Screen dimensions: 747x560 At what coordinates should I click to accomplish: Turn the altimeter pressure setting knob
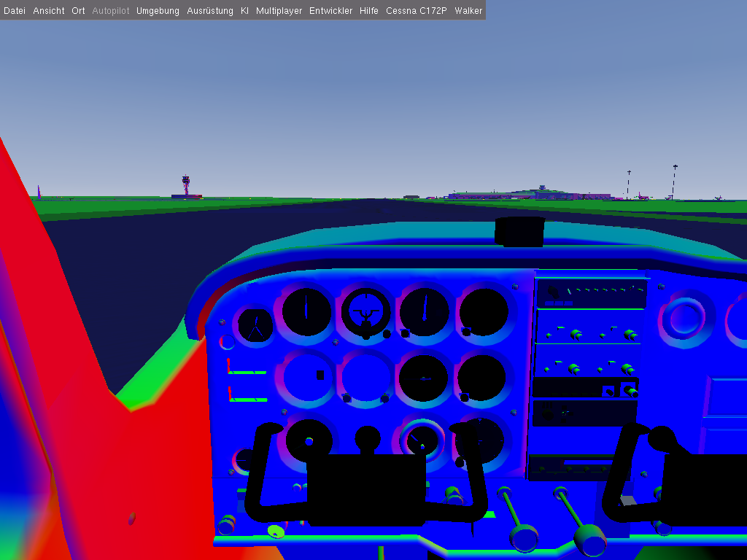[406, 333]
